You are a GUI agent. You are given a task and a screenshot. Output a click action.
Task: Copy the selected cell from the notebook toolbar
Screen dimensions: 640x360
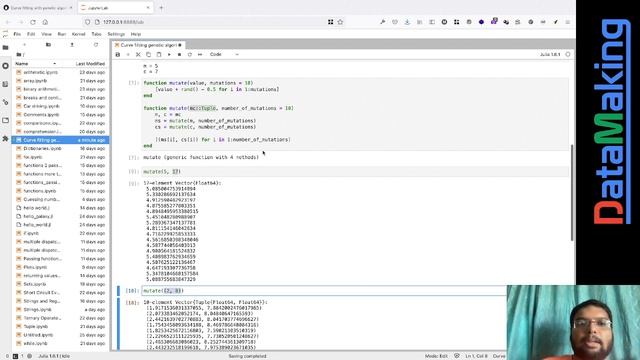coord(148,54)
